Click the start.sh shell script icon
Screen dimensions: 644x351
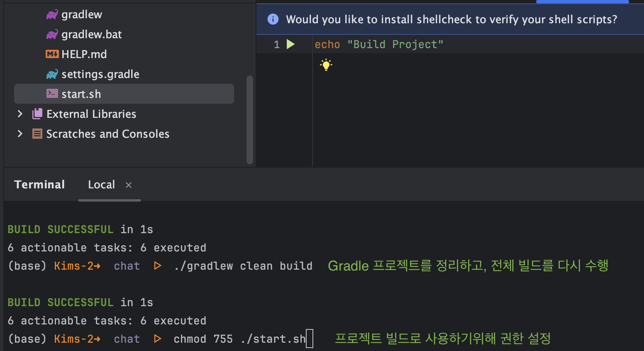52,94
